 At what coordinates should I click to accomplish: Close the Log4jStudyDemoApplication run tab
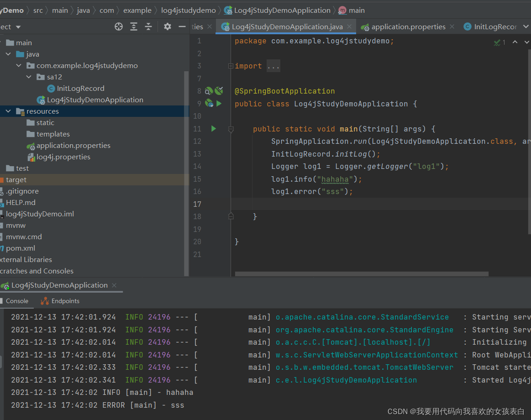pyautogui.click(x=115, y=285)
